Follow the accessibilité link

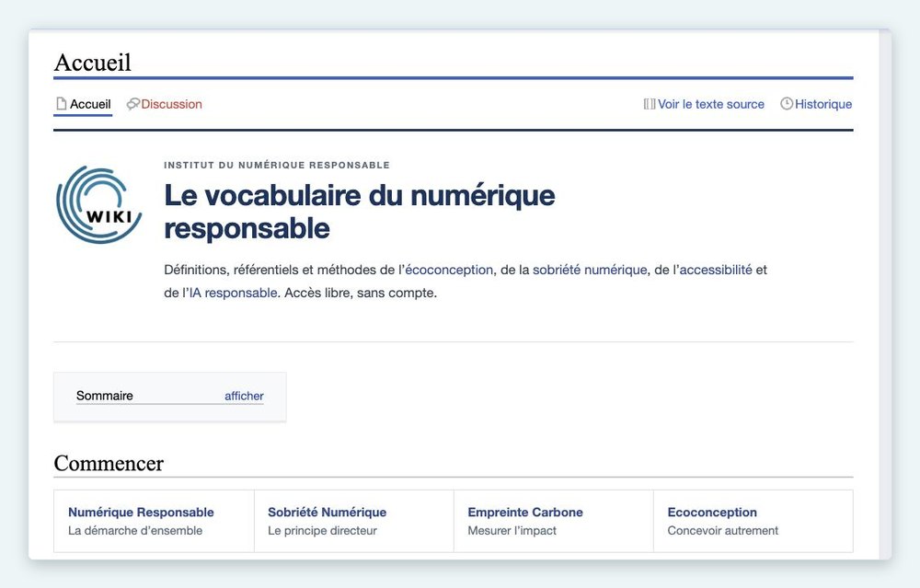tap(716, 270)
